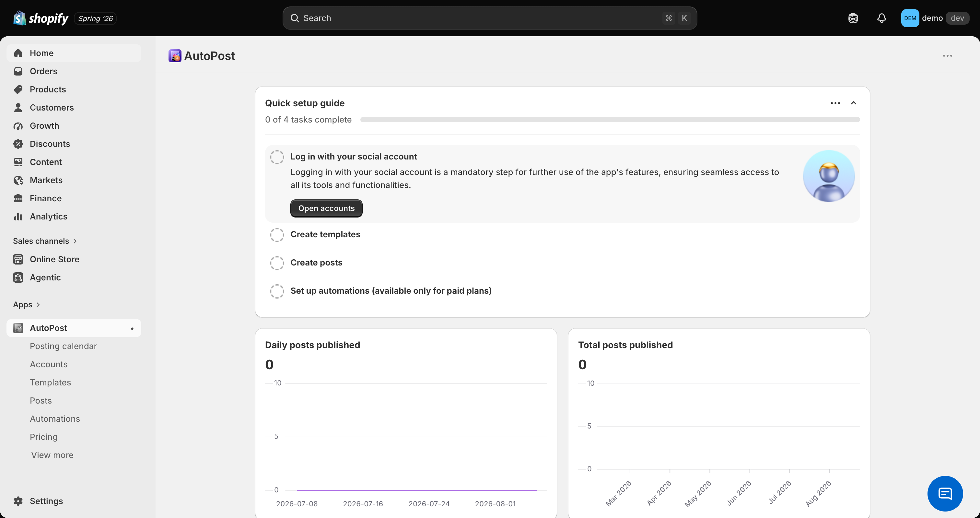The width and height of the screenshot is (980, 518).
Task: Click the 'dev' badge in top bar
Action: pos(957,18)
